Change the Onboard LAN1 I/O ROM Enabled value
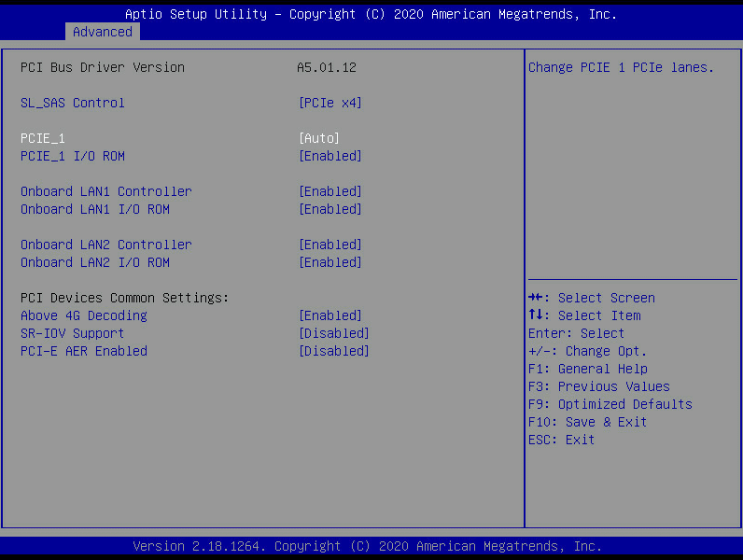The width and height of the screenshot is (743, 560). coord(330,209)
